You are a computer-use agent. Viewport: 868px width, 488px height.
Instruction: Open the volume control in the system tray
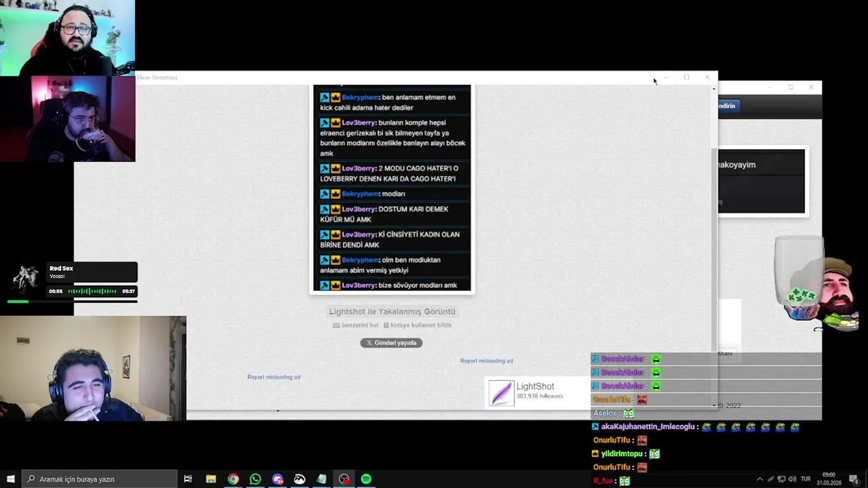(792, 479)
